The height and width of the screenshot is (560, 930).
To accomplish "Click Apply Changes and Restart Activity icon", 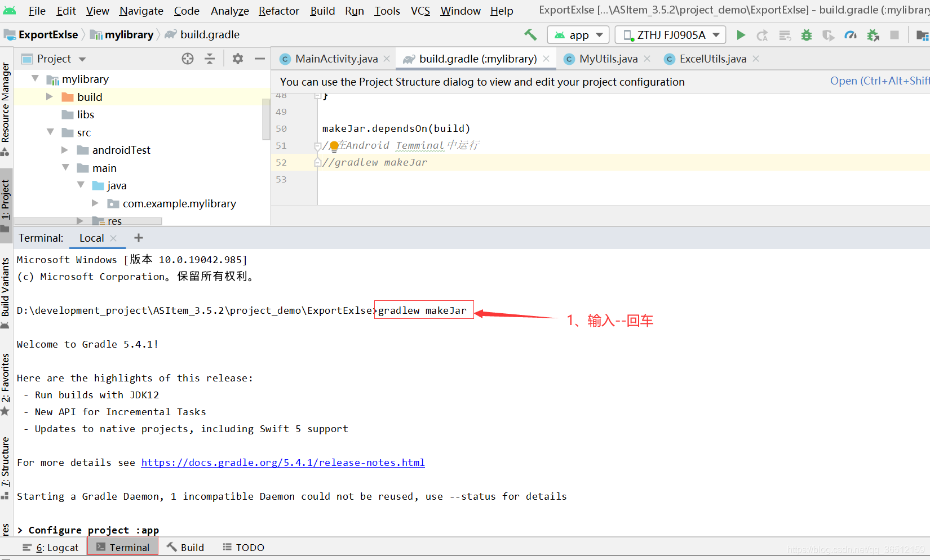I will click(x=763, y=35).
